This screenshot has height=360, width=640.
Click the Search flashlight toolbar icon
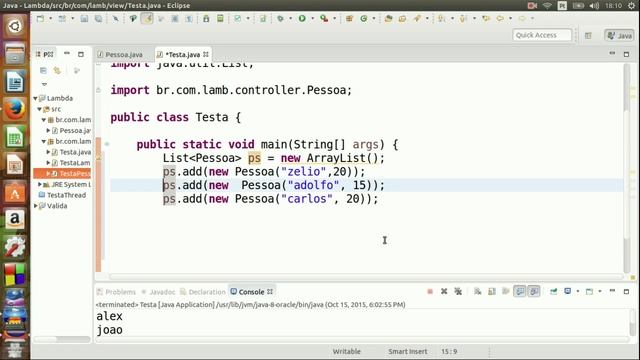[x=417, y=18]
